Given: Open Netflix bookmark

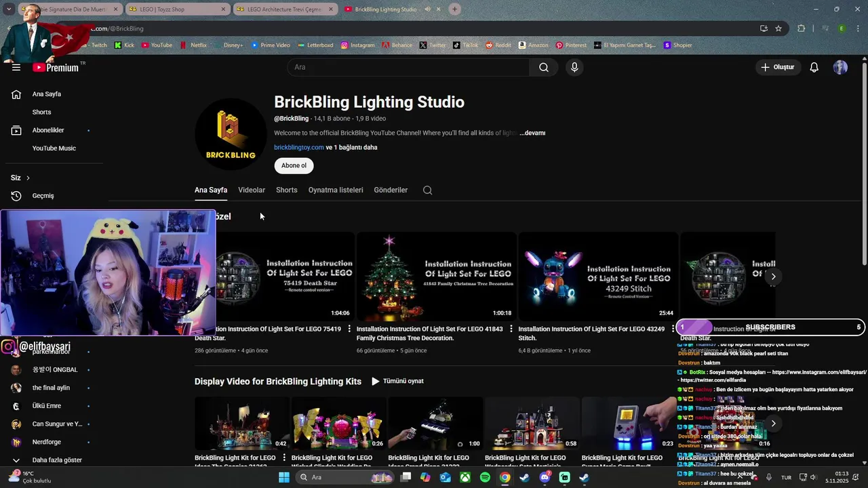Looking at the screenshot, I should (193, 45).
